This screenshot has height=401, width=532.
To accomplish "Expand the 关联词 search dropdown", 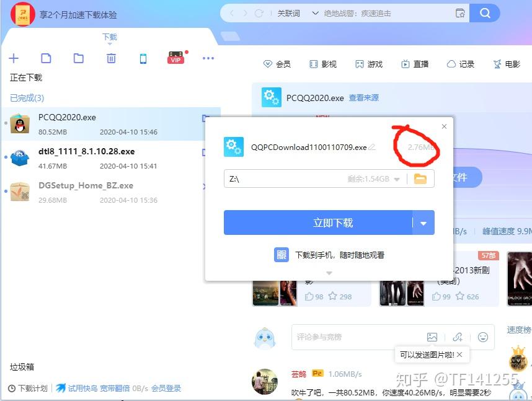I will pos(315,13).
